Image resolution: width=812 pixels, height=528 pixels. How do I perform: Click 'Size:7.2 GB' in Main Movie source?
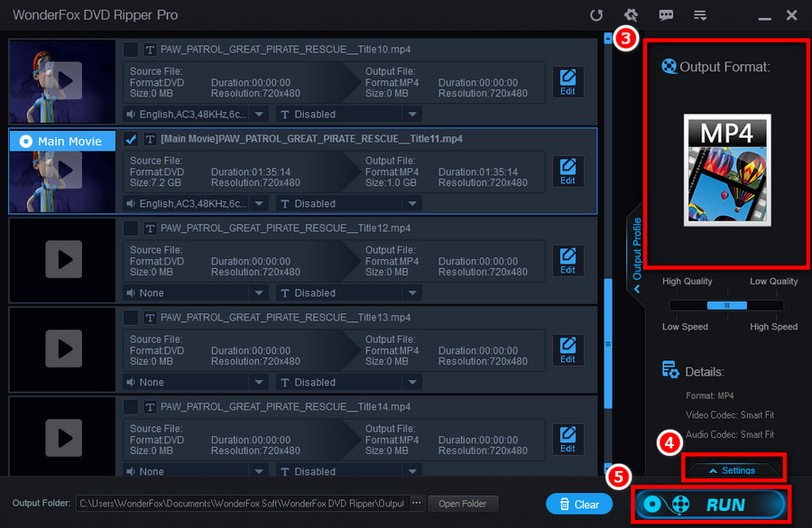[156, 183]
